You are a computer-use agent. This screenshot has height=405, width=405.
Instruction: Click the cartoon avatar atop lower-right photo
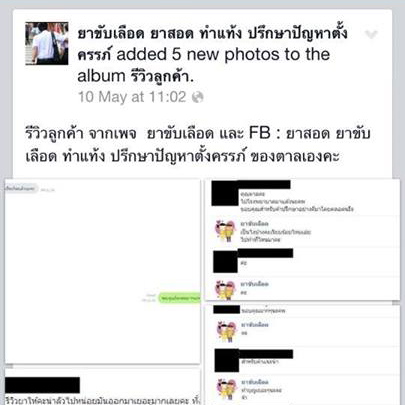click(x=227, y=331)
